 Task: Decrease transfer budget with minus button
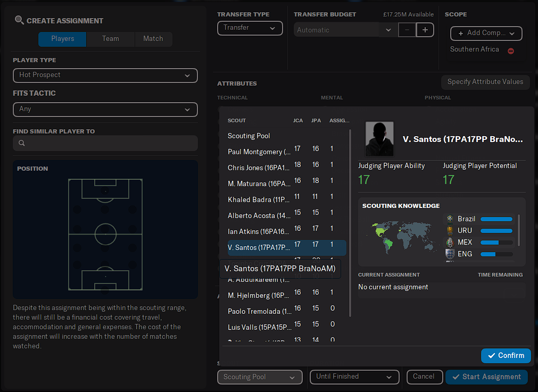pyautogui.click(x=407, y=30)
